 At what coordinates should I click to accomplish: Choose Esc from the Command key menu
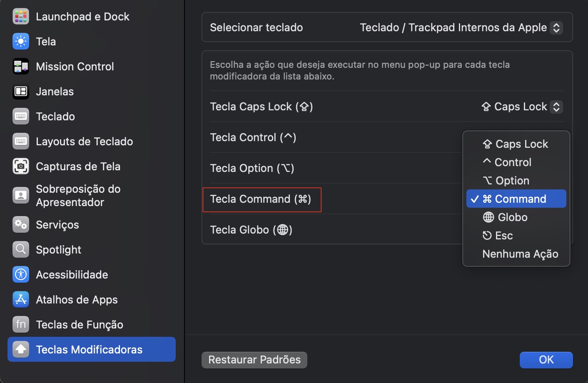pyautogui.click(x=498, y=235)
